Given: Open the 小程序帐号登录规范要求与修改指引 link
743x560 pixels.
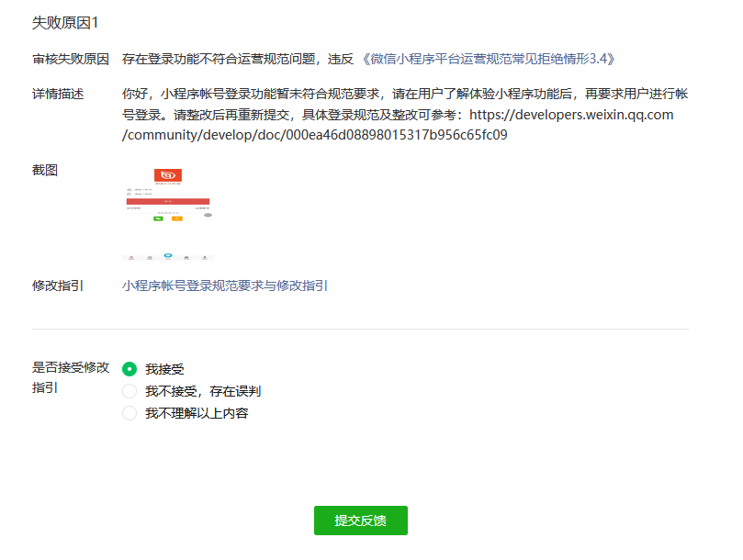Looking at the screenshot, I should point(225,286).
